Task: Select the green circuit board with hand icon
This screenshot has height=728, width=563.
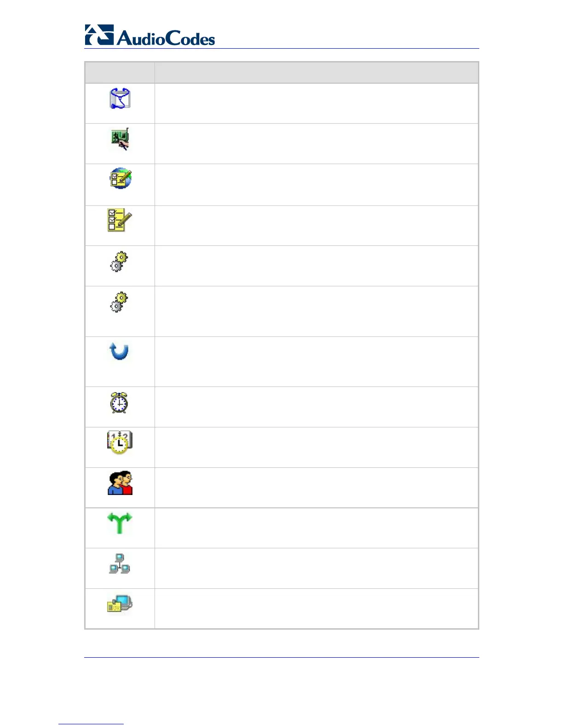Action: (120, 139)
